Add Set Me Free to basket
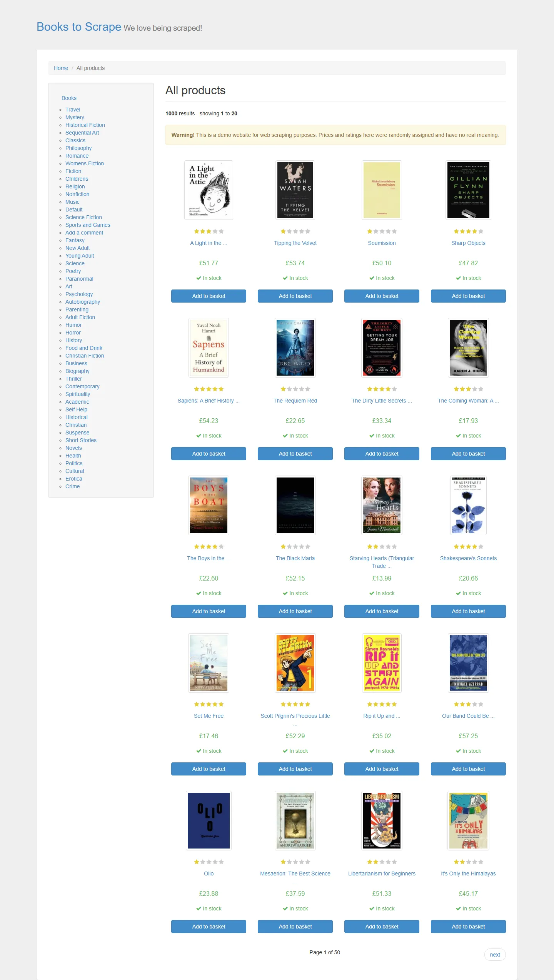This screenshot has height=980, width=554. coord(209,769)
